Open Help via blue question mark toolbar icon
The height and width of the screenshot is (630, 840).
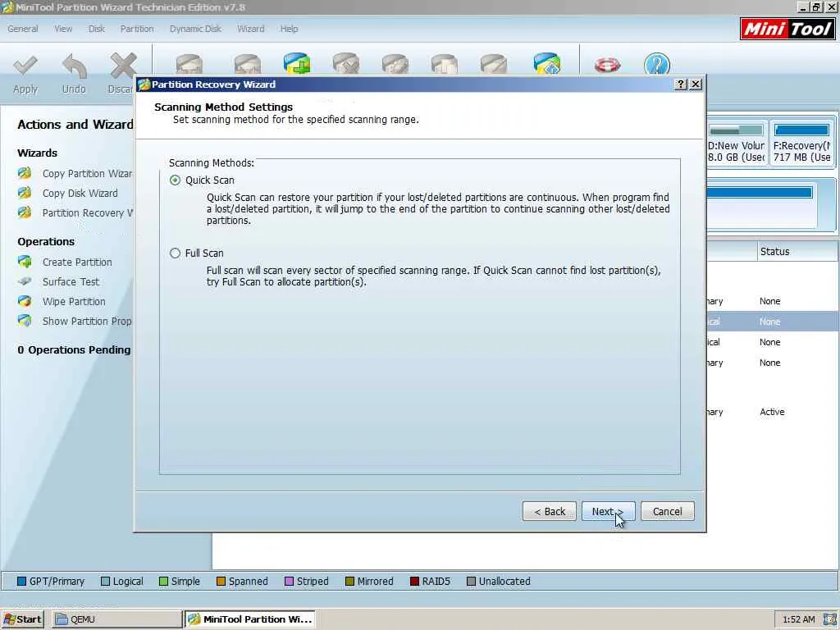tap(657, 64)
